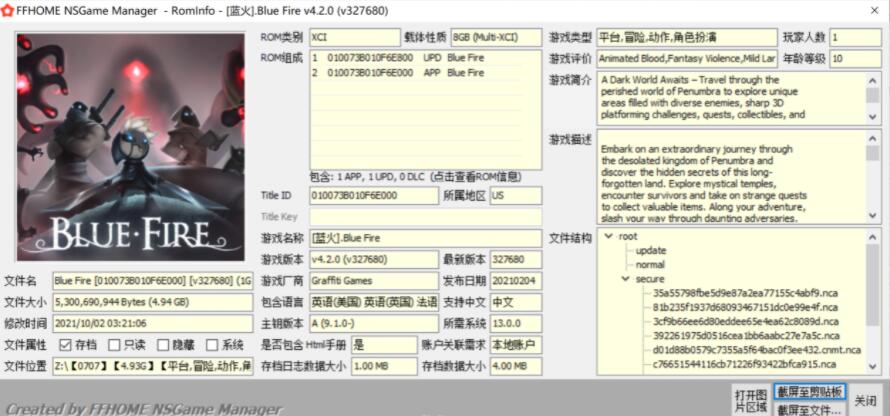Collapse the secure folder node
This screenshot has width=890, height=416.
pos(625,279)
